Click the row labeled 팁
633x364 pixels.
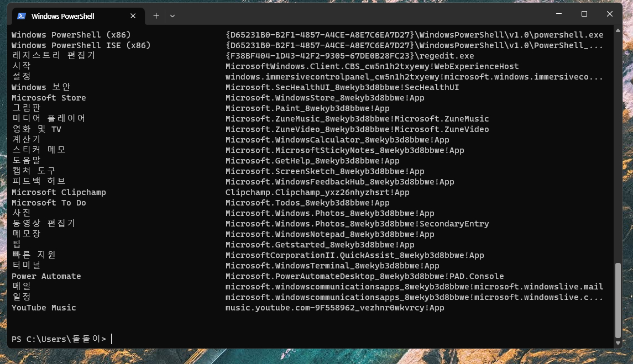click(x=16, y=245)
